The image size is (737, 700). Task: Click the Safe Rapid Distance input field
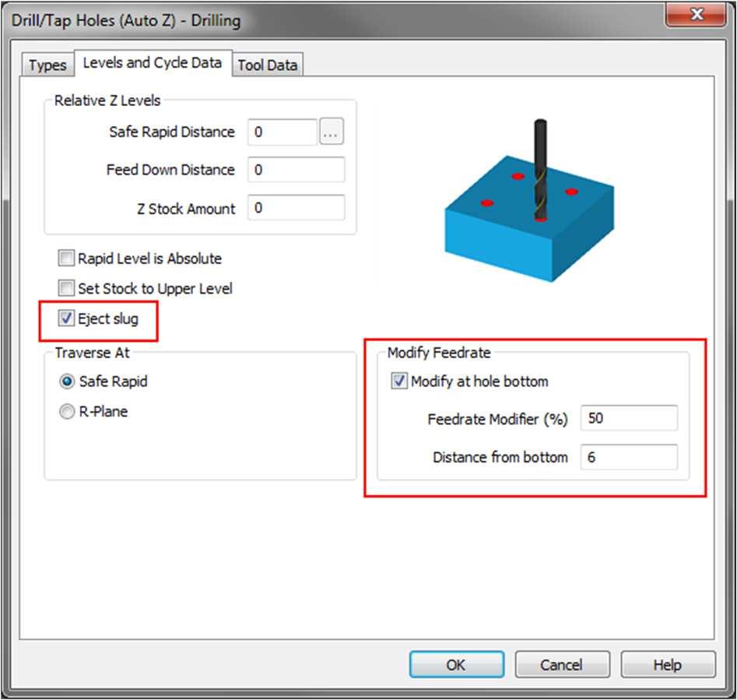(x=283, y=132)
